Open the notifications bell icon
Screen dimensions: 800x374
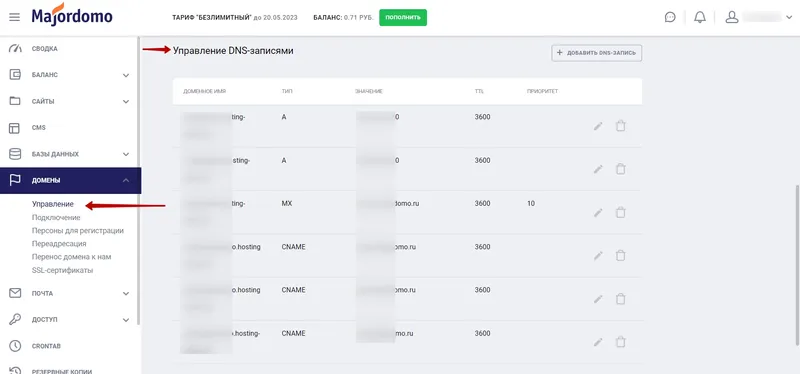pyautogui.click(x=700, y=17)
